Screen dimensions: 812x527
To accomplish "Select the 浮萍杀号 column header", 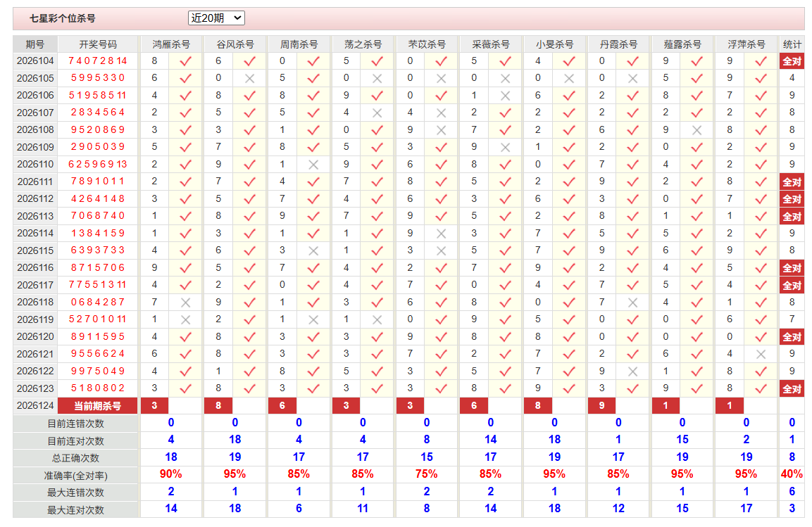I will point(747,44).
